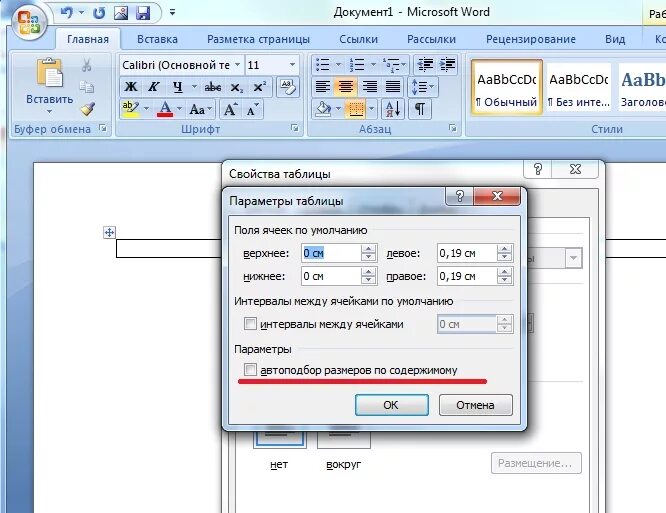The image size is (666, 513).
Task: Expand the Вставить paste options arrow
Action: [x=50, y=112]
